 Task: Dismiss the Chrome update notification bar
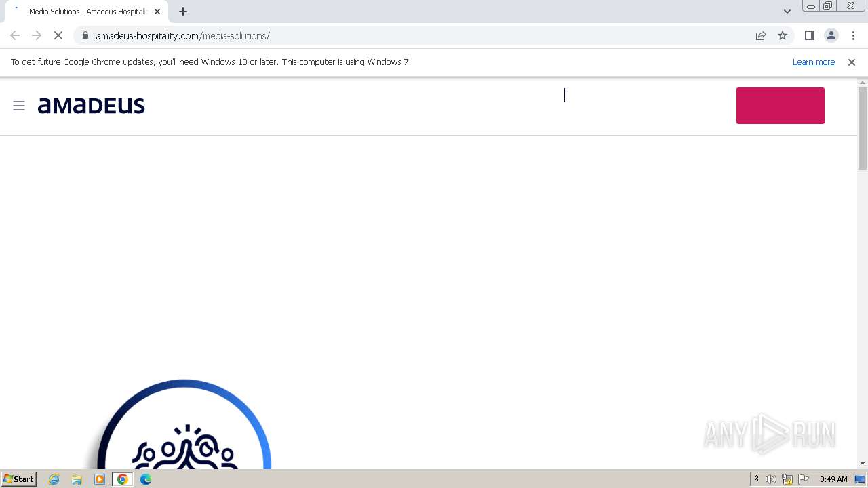[x=852, y=62]
